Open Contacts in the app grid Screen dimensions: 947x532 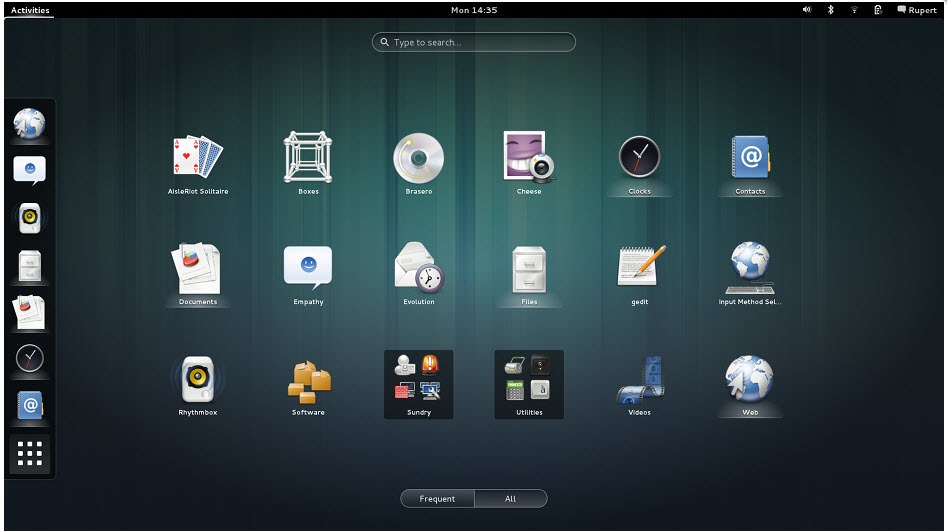[x=750, y=163]
